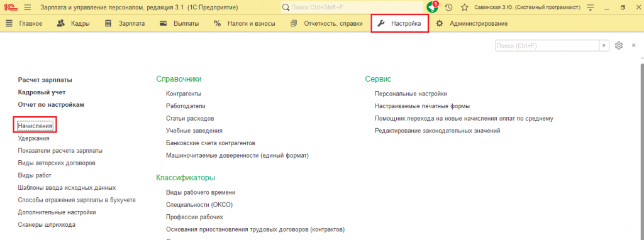
Task: Open the service menu lines icon in the title bar
Action: 591,8
